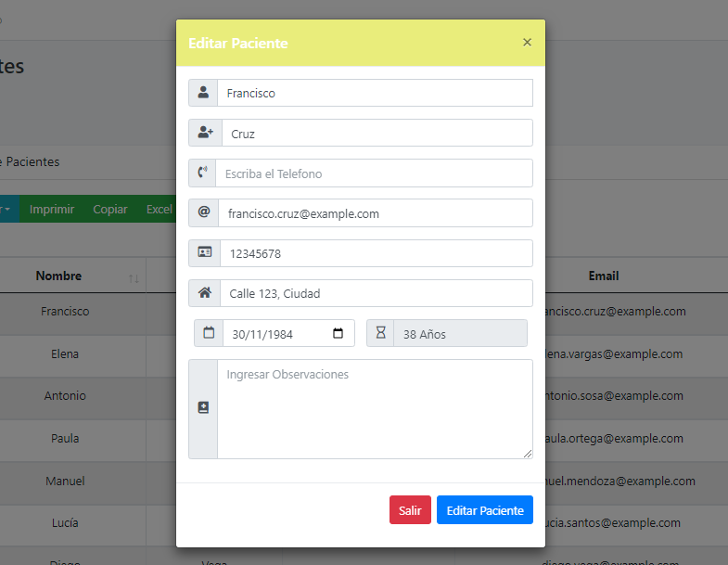Click the @ icon beside the email field
Image resolution: width=728 pixels, height=565 pixels.
(204, 212)
